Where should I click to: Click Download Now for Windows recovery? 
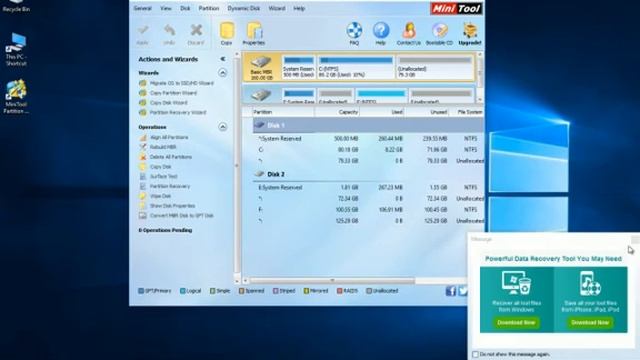pyautogui.click(x=516, y=322)
